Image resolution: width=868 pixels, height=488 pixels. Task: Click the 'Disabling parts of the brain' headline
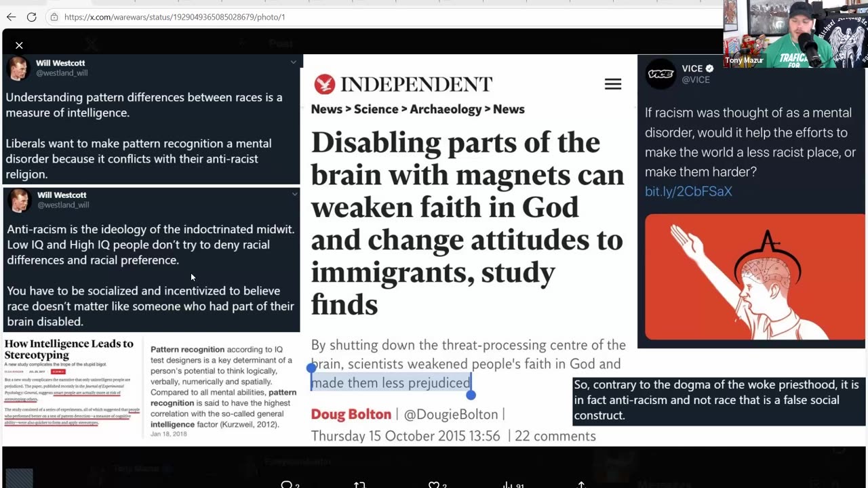[x=467, y=224]
